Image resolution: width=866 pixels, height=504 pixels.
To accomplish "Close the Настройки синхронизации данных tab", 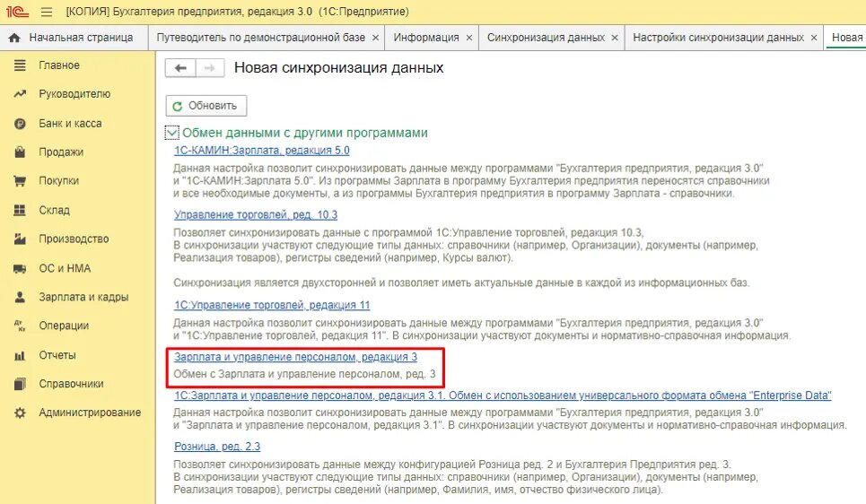I will click(x=814, y=38).
